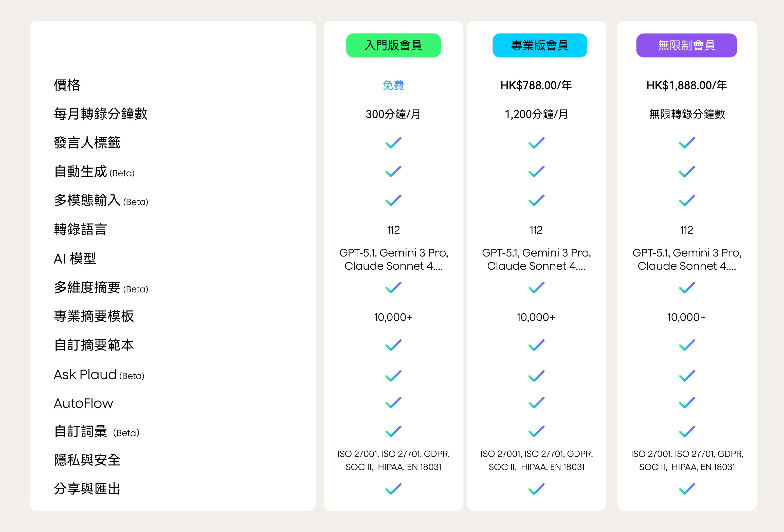Screen dimensions: 784x532
Task: Click Ask Plaud checkmark in 無限制 column
Action: [x=687, y=376]
